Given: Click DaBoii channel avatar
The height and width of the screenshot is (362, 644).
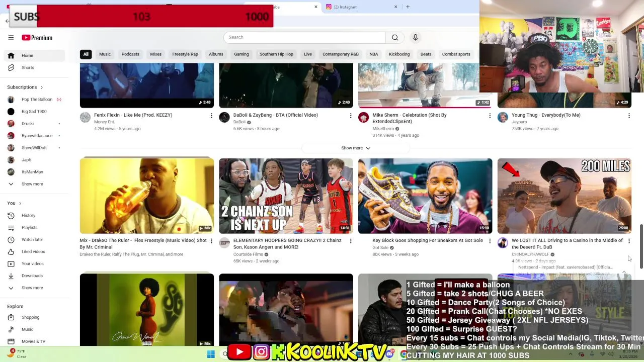Looking at the screenshot, I should coord(224,118).
